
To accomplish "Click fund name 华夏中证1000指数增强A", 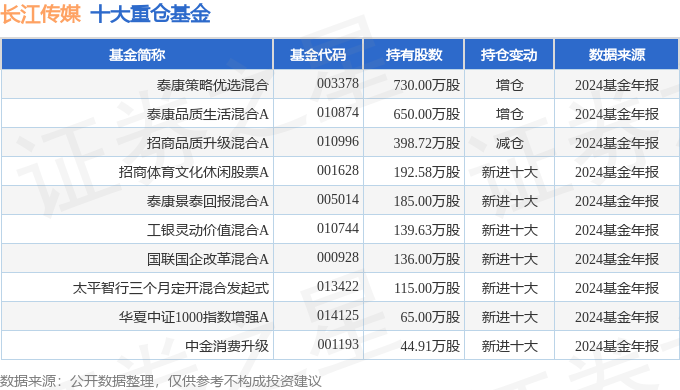I will (194, 317).
